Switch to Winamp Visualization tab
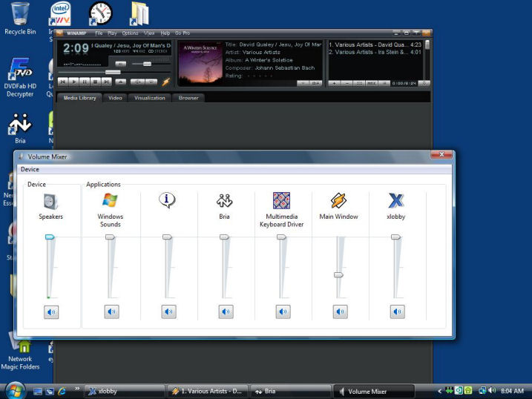The image size is (532, 399). [x=150, y=98]
